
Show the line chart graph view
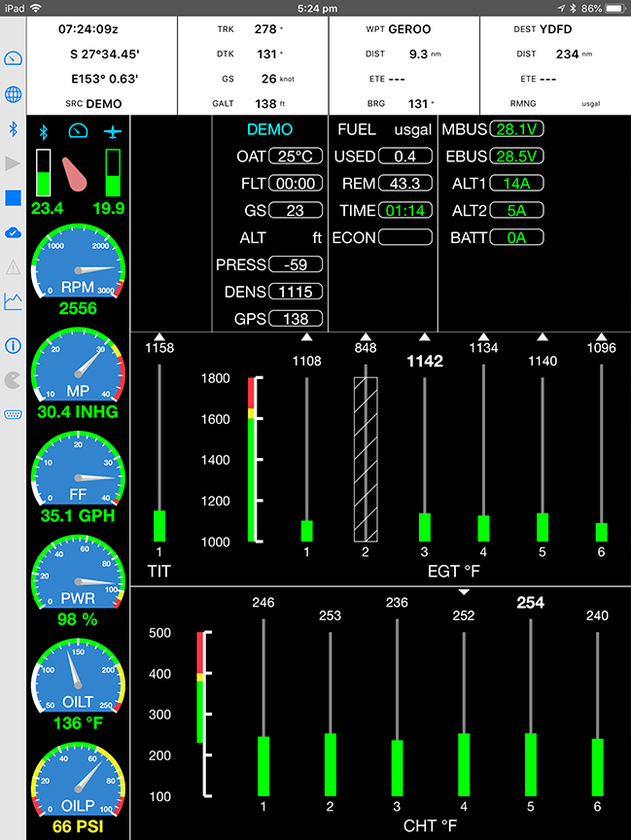point(14,301)
